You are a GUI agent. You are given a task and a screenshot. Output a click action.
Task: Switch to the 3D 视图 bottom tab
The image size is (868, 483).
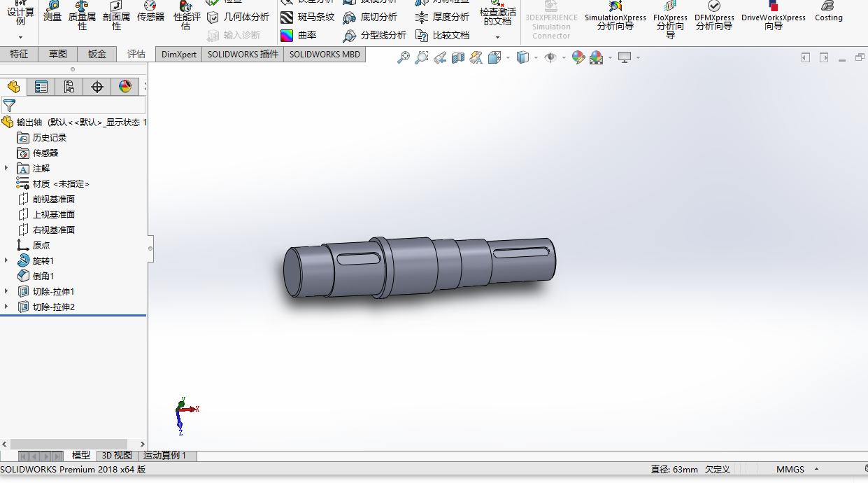click(x=117, y=456)
